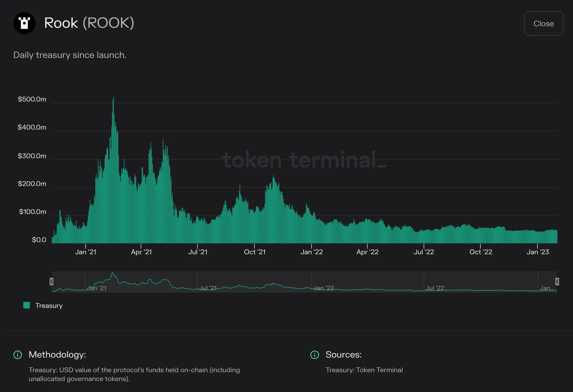573x392 pixels.
Task: Click the Sources info icon
Action: [x=315, y=355]
